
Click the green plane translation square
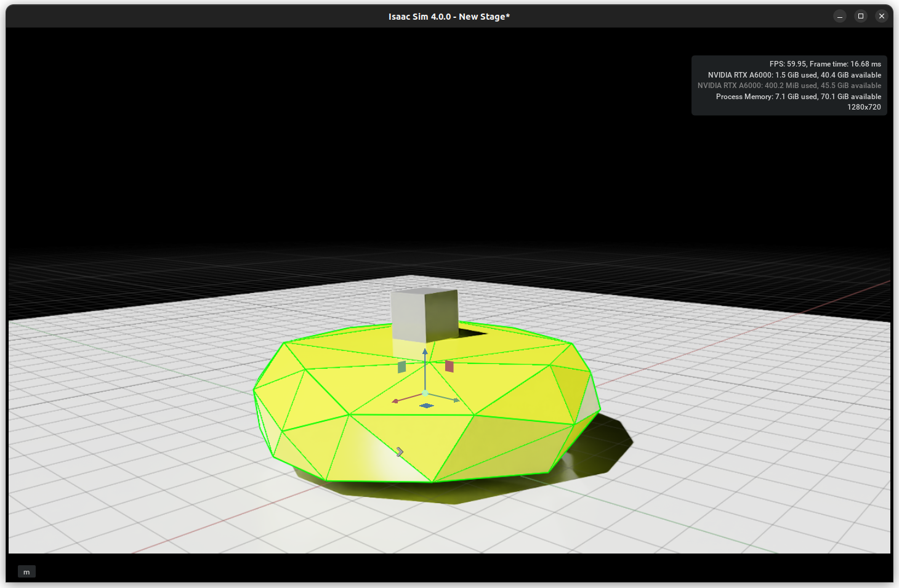(401, 367)
